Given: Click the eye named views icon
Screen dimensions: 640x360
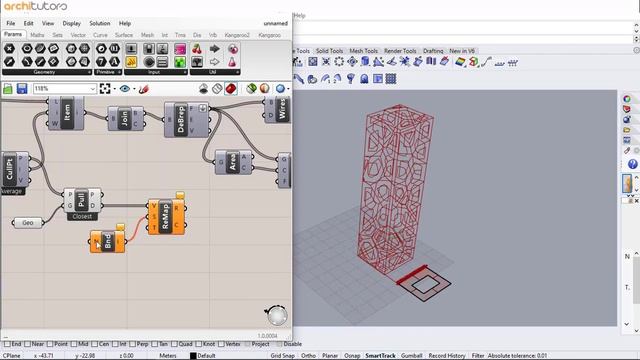Looking at the screenshot, I should click(125, 89).
